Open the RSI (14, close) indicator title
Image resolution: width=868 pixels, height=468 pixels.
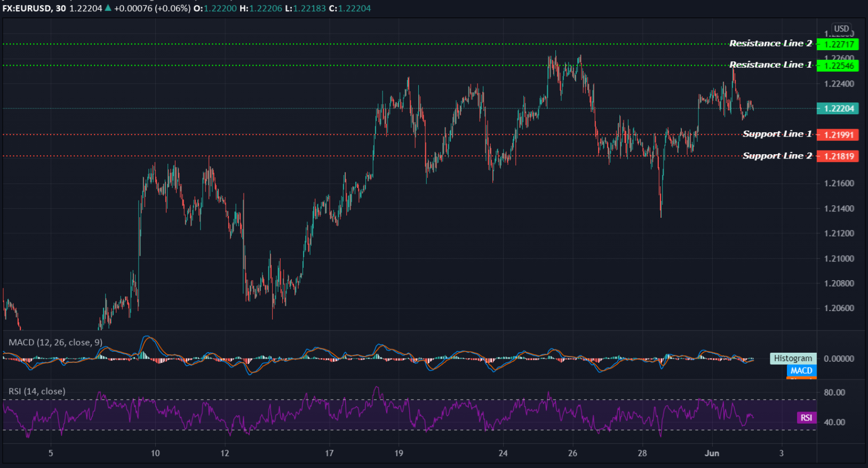click(x=37, y=391)
